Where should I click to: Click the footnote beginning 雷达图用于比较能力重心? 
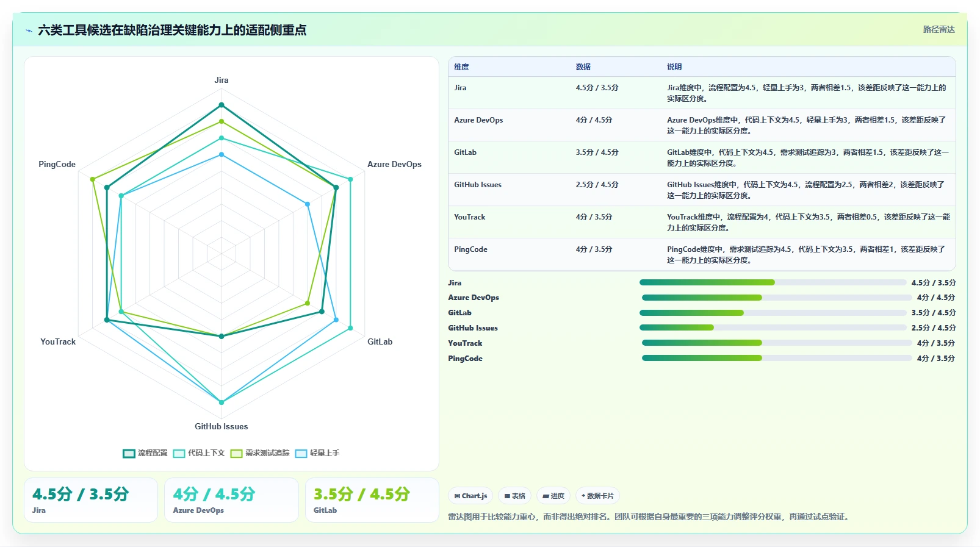pos(649,517)
